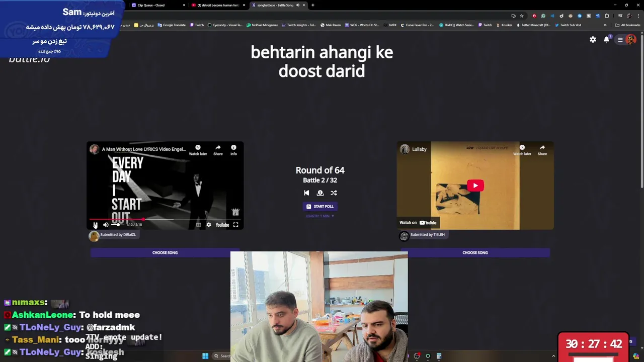Screen dimensions: 644x362
Task: Shuffle the battle matchup
Action: [x=334, y=193]
